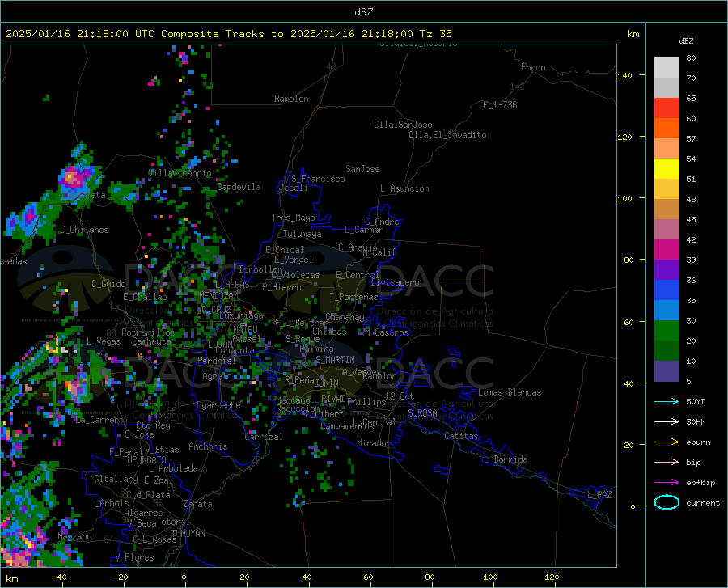
Task: Select the yellow 54 dBZ color swatch
Action: coord(667,169)
